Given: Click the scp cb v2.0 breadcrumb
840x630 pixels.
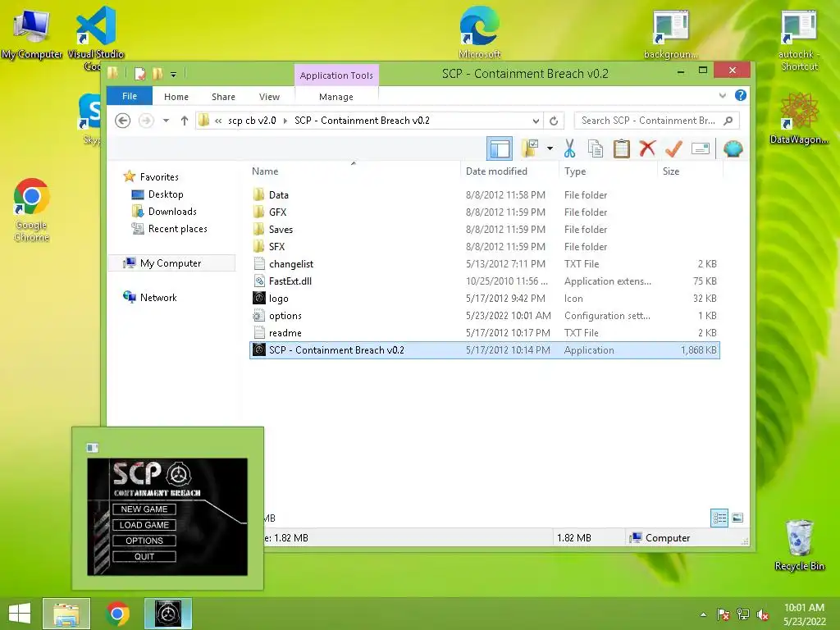Looking at the screenshot, I should pyautogui.click(x=252, y=121).
